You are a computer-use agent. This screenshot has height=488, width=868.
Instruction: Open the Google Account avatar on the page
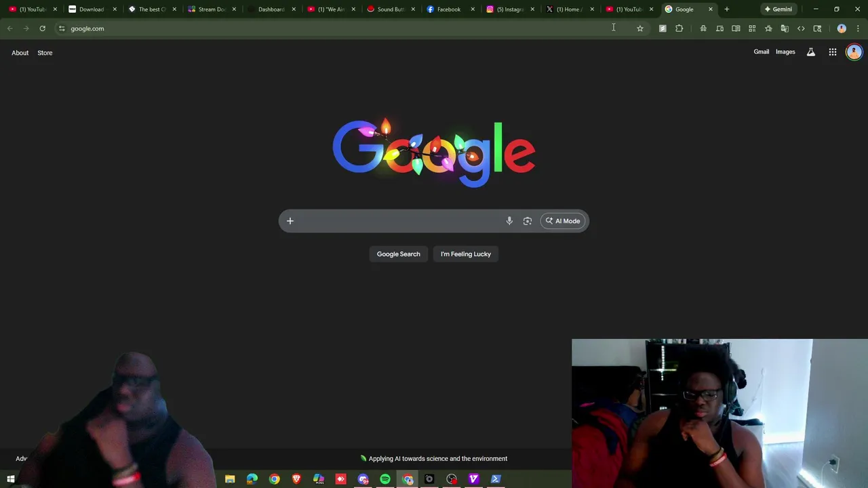coord(854,52)
